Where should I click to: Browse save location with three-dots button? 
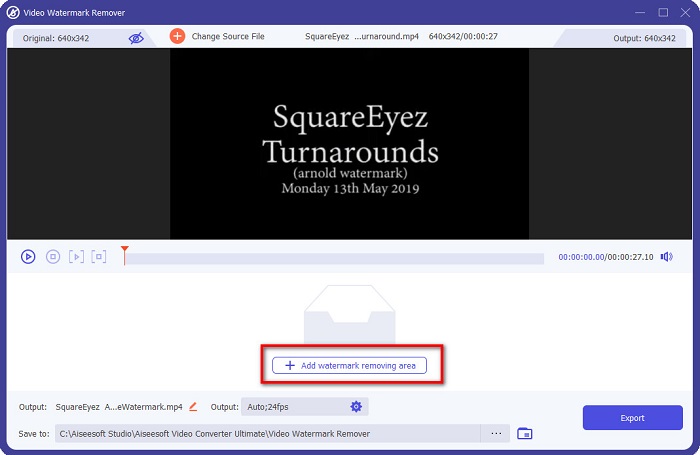coord(496,434)
